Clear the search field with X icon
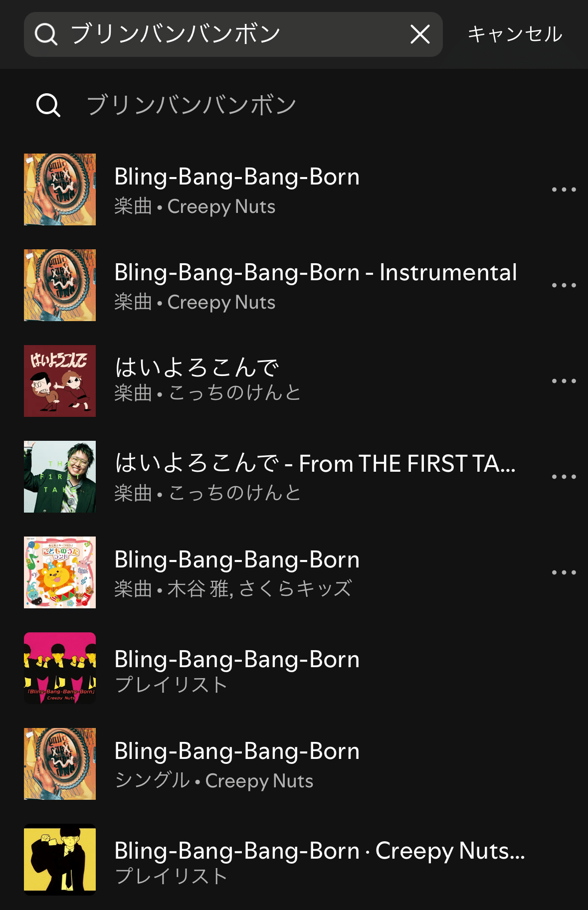588x910 pixels. coord(420,34)
